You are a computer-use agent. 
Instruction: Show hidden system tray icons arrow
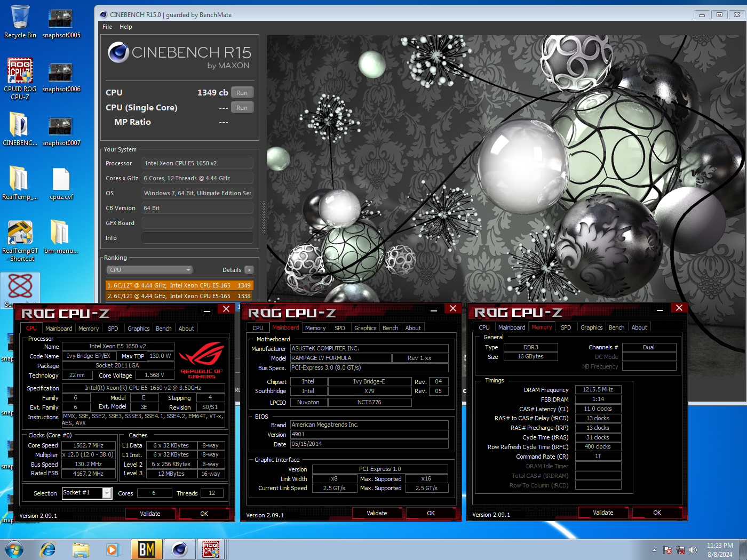click(654, 550)
